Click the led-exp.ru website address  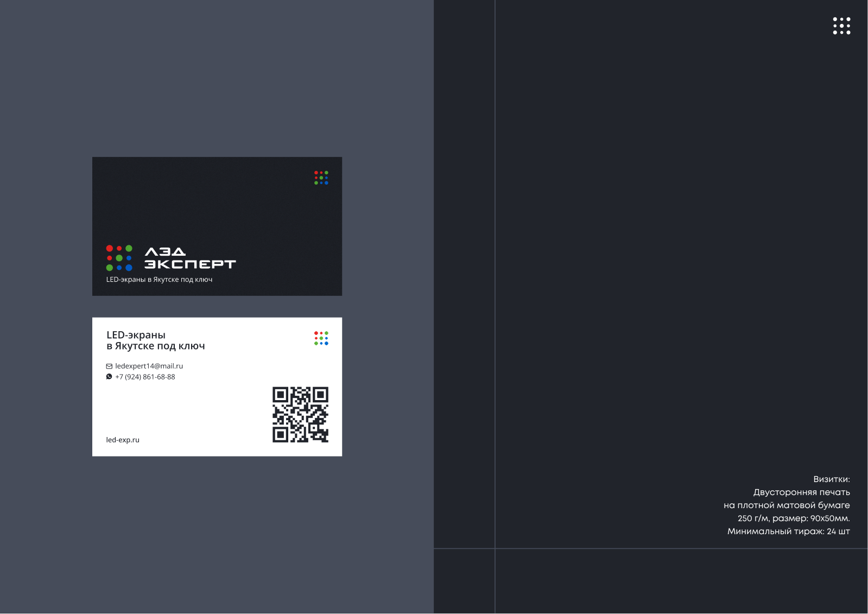[x=123, y=440]
